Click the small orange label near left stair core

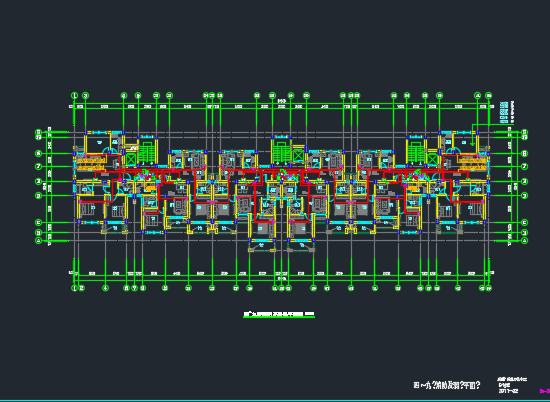pos(151,189)
